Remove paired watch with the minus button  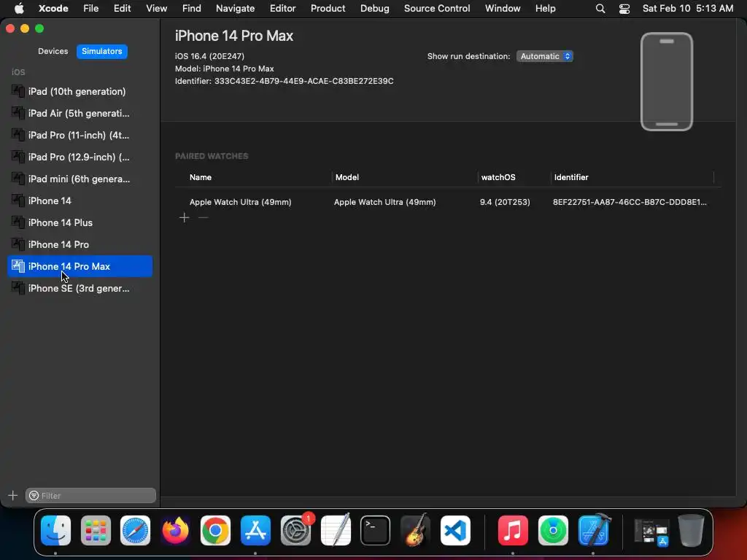pos(203,217)
